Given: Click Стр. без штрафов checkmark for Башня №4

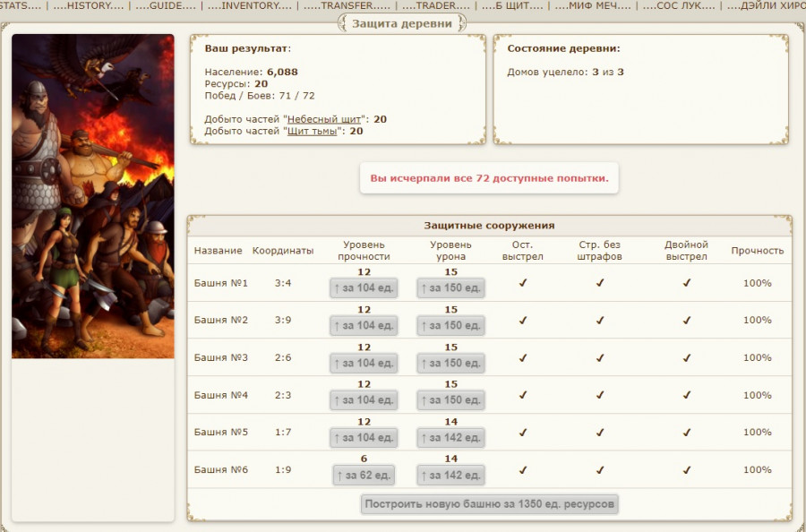Looking at the screenshot, I should 599,395.
